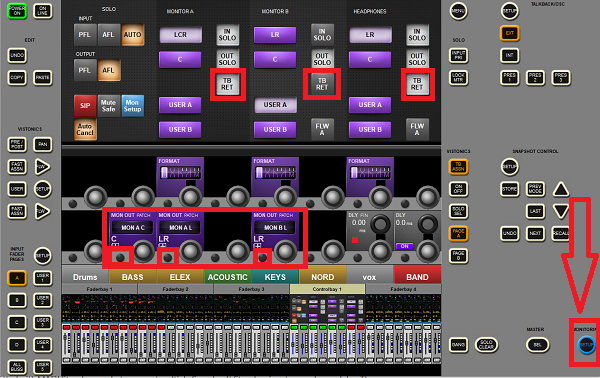
Task: Click the blue Mon Setup button
Action: (132, 106)
